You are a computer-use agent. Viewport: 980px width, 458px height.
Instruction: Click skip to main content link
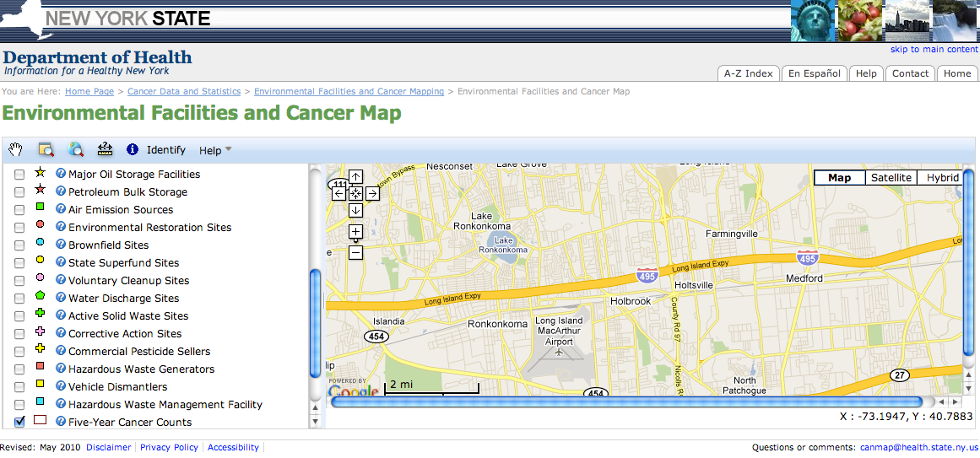pos(934,50)
